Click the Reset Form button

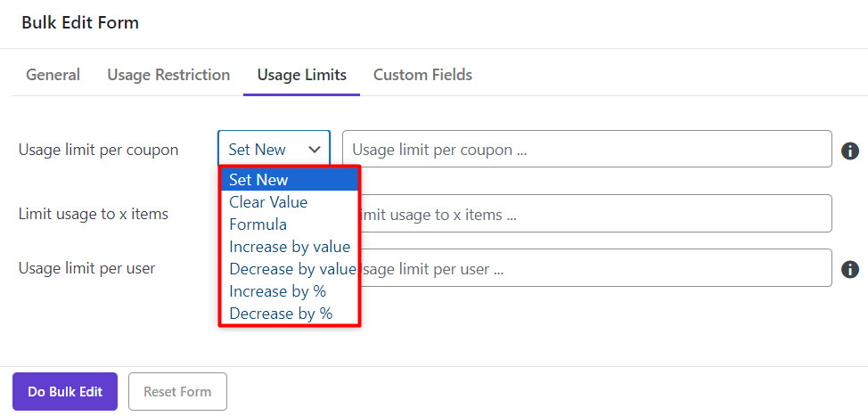[x=177, y=392]
